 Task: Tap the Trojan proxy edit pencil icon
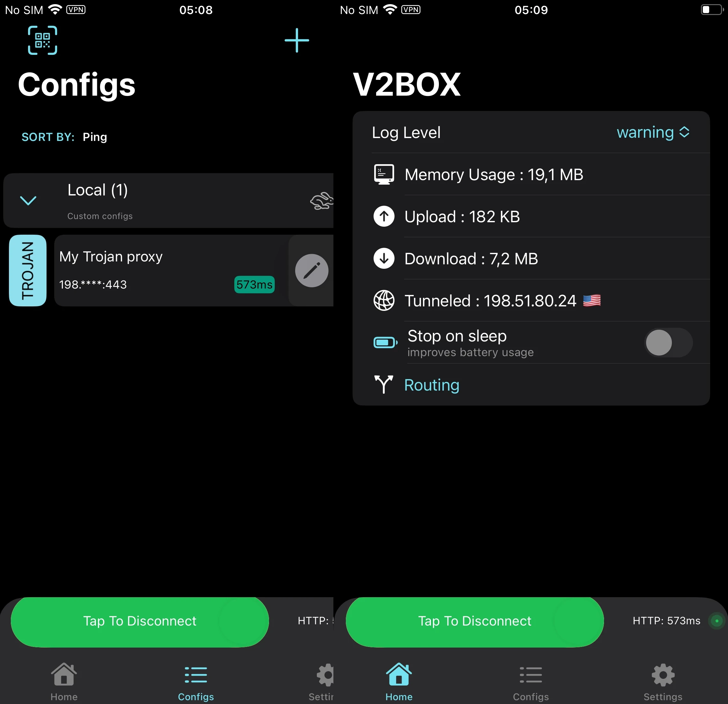311,270
